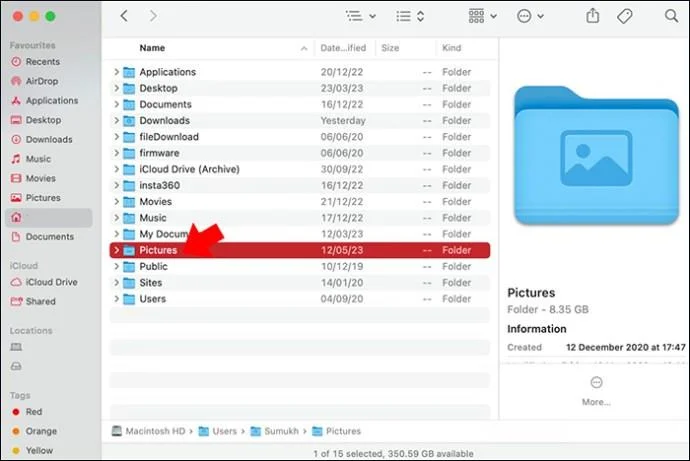This screenshot has width=690, height=461.
Task: Open the Group By grid dropdown
Action: click(483, 16)
